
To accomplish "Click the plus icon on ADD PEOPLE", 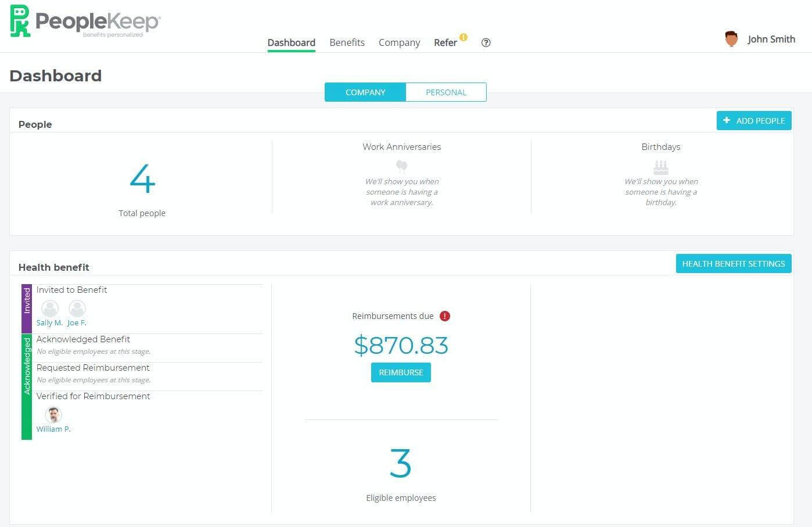I will (727, 120).
